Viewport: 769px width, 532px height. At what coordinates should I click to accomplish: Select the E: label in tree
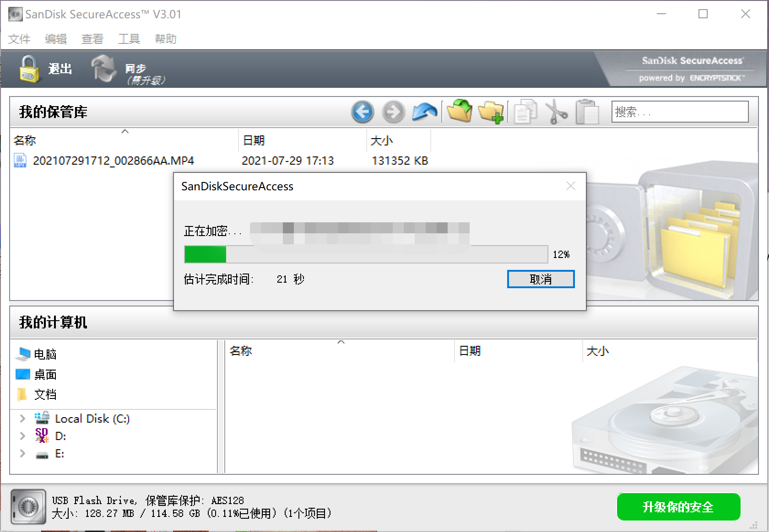(x=60, y=453)
